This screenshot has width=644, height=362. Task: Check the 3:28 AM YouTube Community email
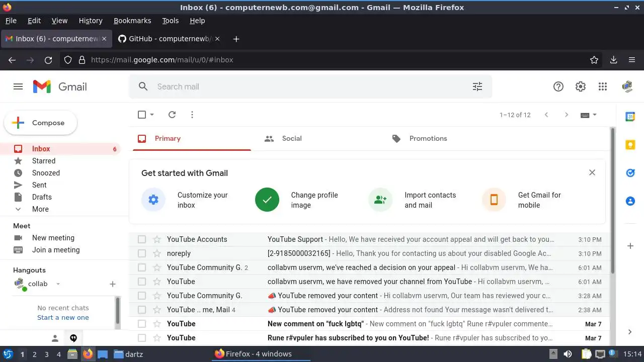[x=142, y=296]
